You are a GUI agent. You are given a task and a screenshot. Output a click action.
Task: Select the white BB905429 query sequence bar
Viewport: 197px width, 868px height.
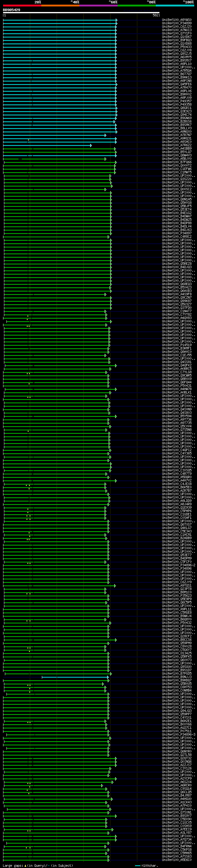[x=81, y=12]
